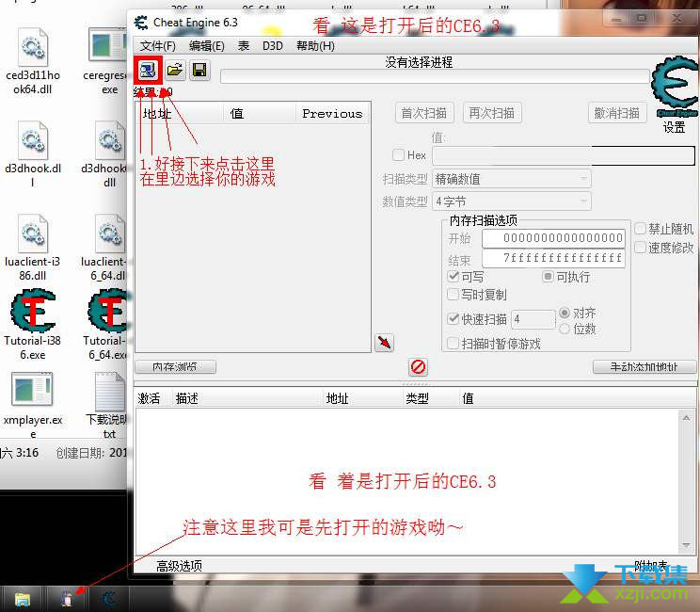This screenshot has width=700, height=612.
Task: Click the Previous column header
Action: pyautogui.click(x=332, y=114)
